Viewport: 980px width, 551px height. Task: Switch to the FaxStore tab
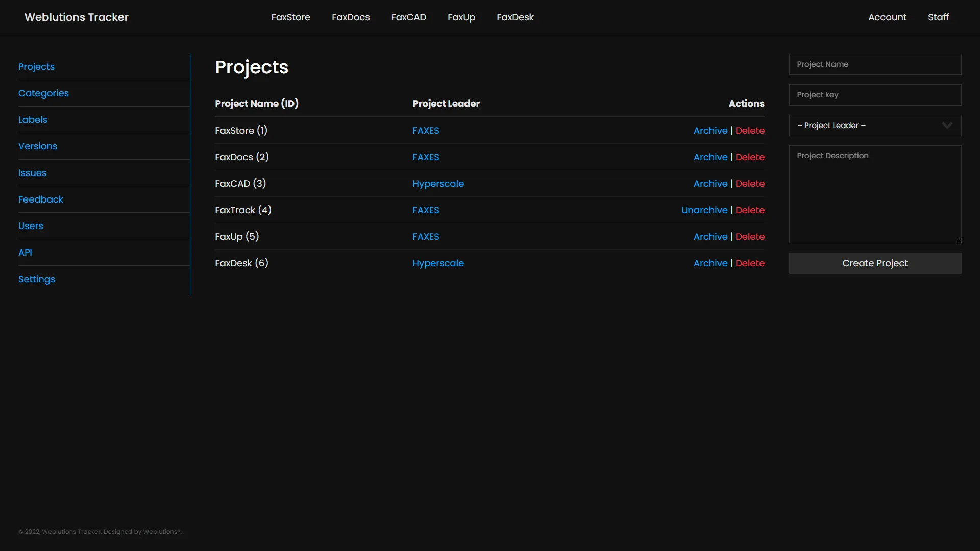coord(290,17)
